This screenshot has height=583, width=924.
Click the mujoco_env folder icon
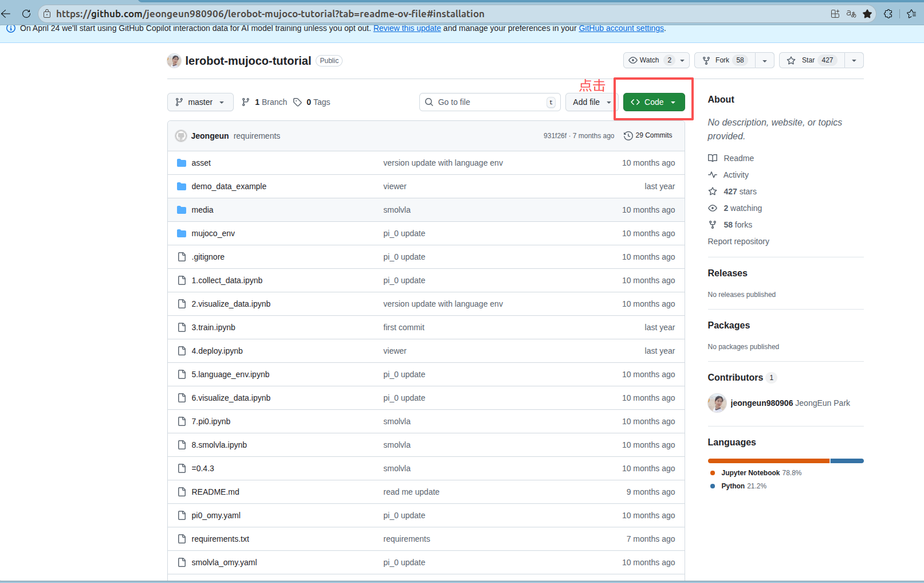point(182,233)
